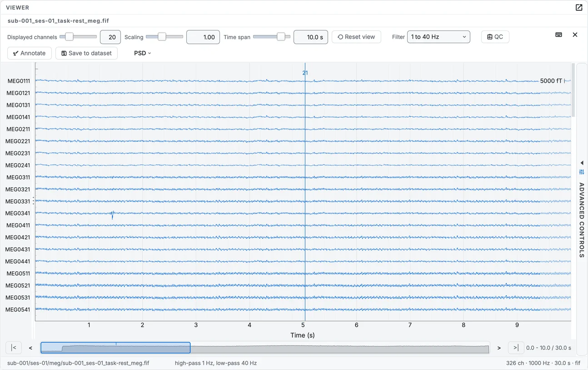Click the 5000 fT scale label
The image size is (588, 370).
551,81
